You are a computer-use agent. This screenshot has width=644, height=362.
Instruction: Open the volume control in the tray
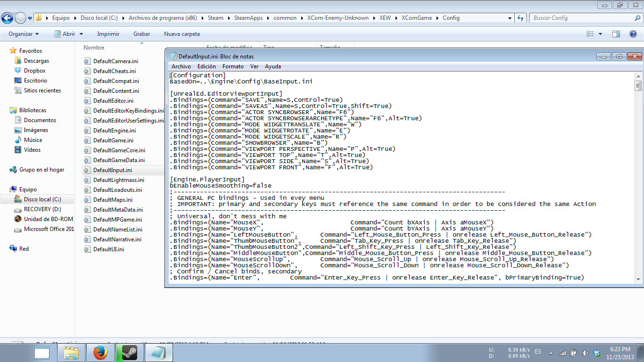coord(585,353)
